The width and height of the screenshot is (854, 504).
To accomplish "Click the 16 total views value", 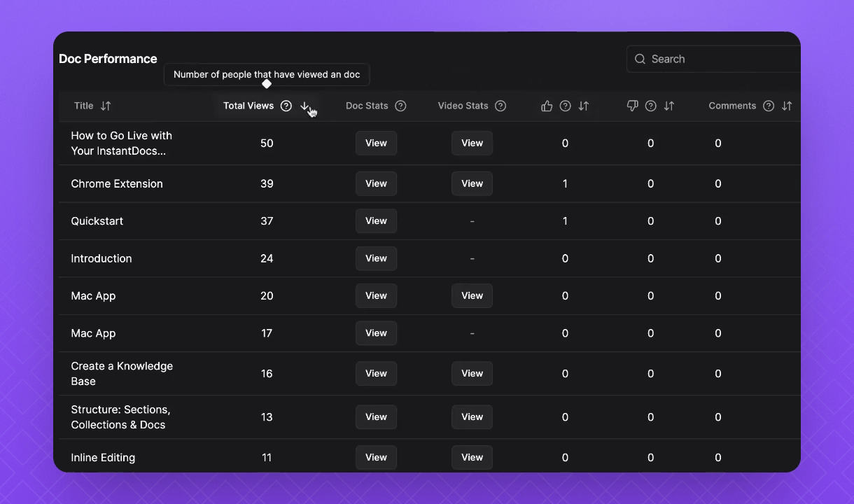I will click(x=267, y=373).
